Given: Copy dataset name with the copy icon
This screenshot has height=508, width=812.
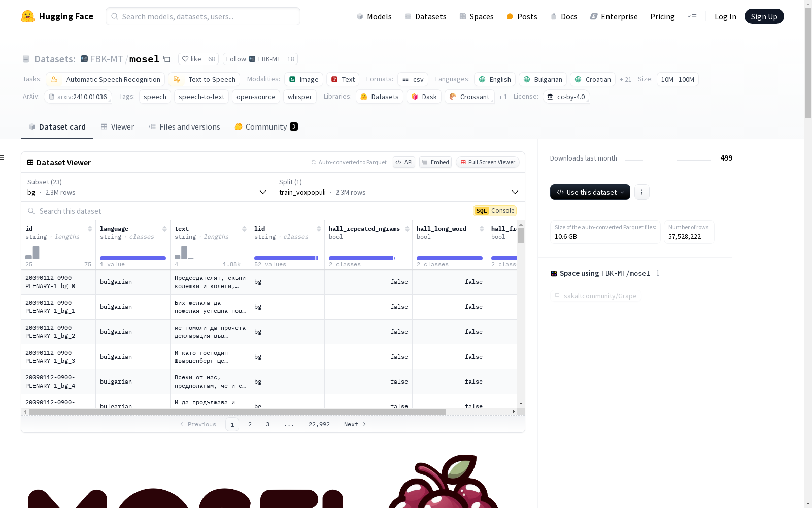Looking at the screenshot, I should pyautogui.click(x=166, y=59).
